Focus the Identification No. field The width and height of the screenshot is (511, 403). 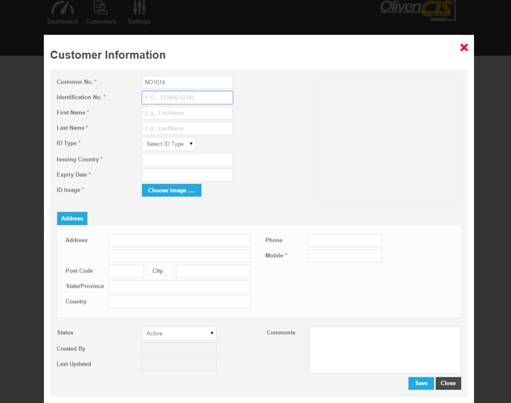click(x=187, y=98)
